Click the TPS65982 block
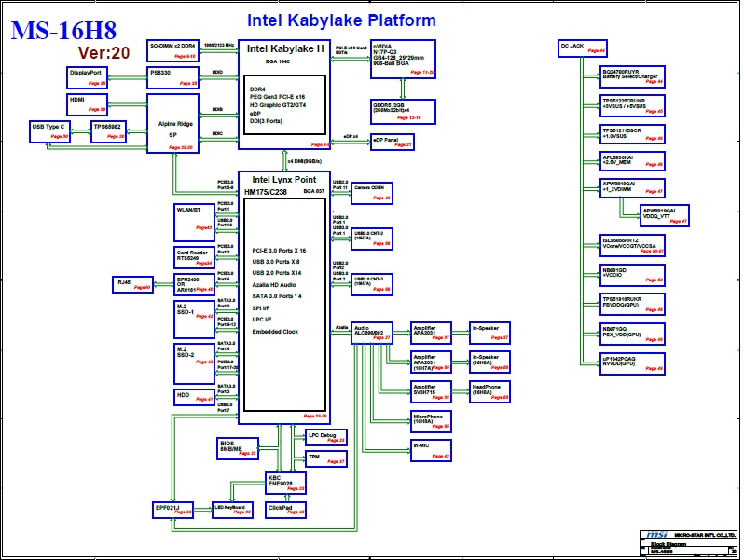The width and height of the screenshot is (744, 560). [x=109, y=131]
